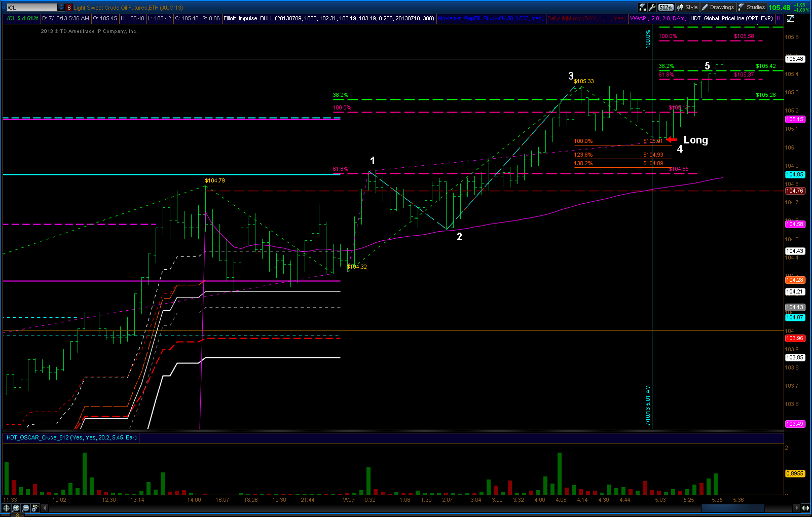Open the Drawings menu
The width and height of the screenshot is (812, 517).
tap(718, 7)
